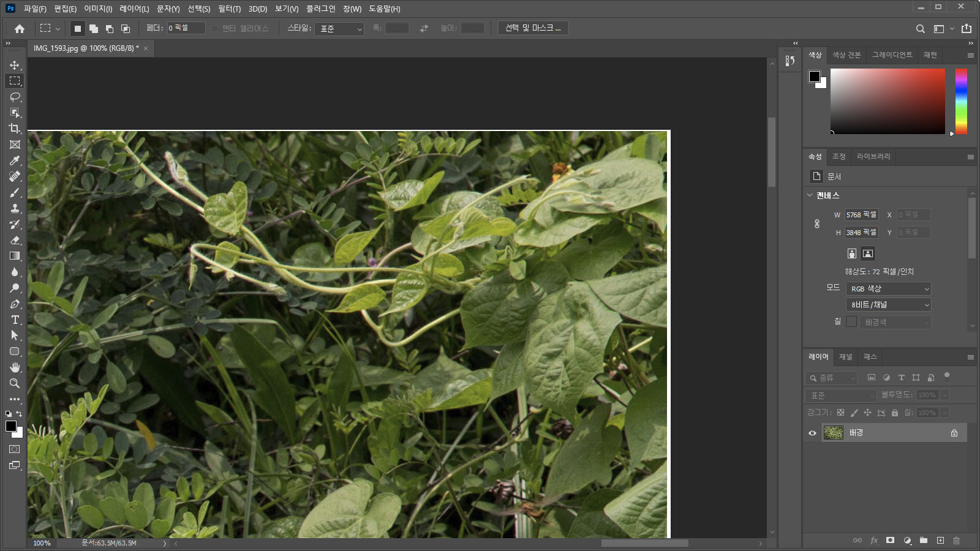The image size is (980, 551).
Task: Set canvas to landscape orientation
Action: [x=868, y=253]
